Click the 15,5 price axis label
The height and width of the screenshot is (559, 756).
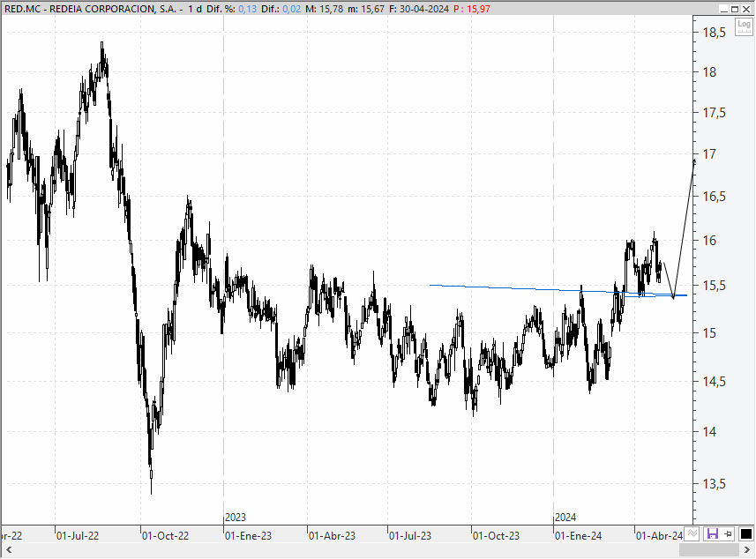pyautogui.click(x=714, y=286)
